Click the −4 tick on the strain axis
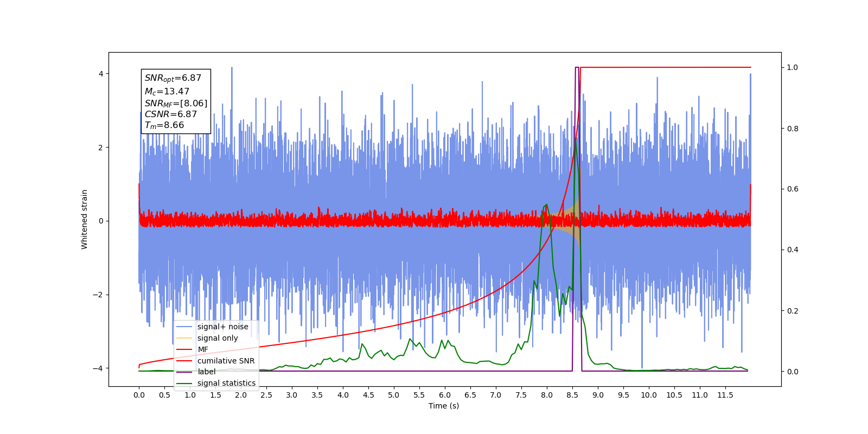Screen dimensions: 868x434 pos(99,368)
